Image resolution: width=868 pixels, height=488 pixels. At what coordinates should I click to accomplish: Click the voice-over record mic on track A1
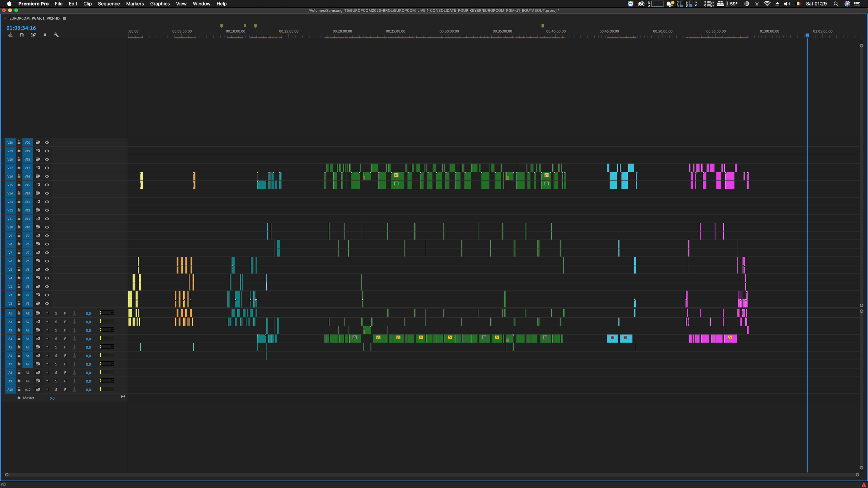coord(74,313)
